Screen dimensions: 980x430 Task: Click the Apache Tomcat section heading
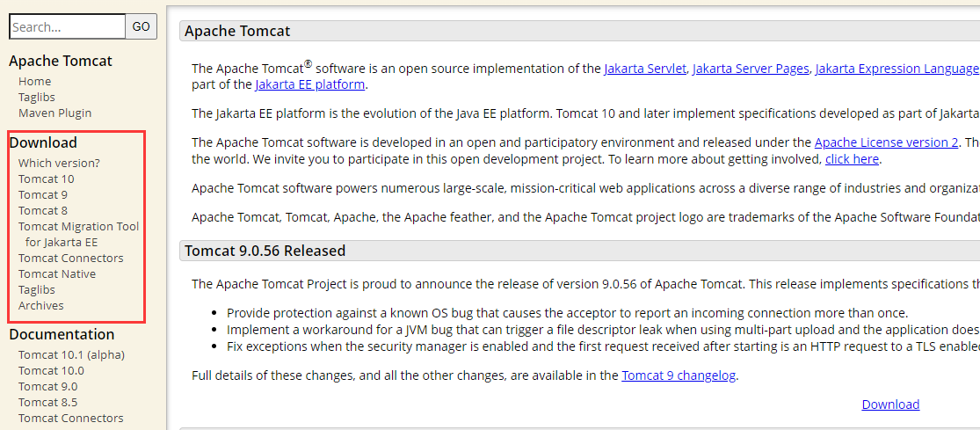[x=237, y=32]
